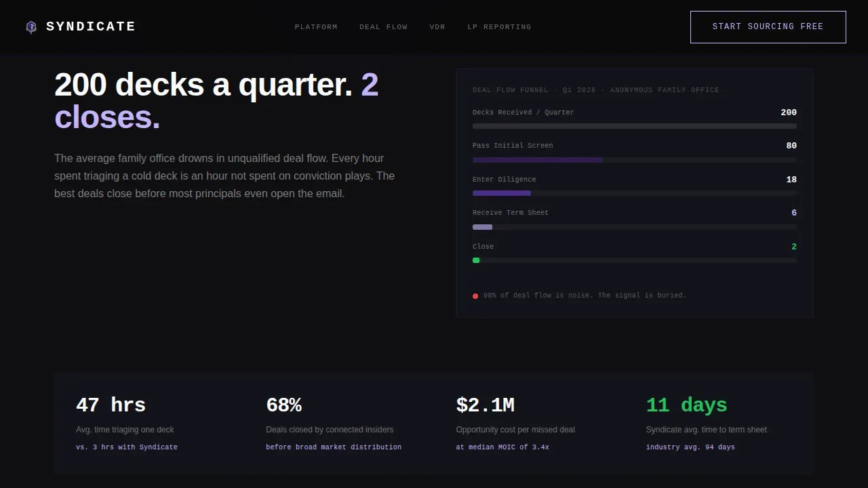Open the Deal Flow nav item

pos(384,27)
